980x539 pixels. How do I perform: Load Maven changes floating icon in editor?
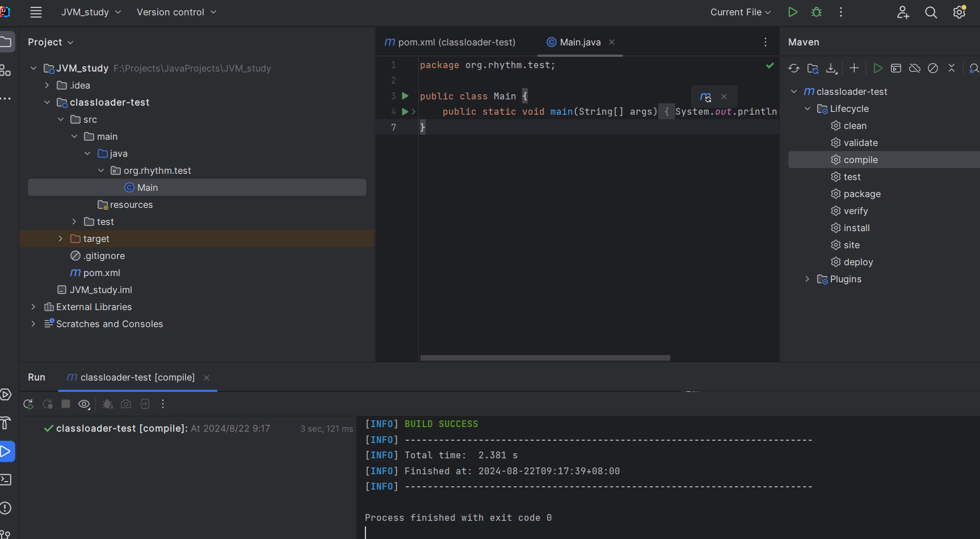[705, 97]
